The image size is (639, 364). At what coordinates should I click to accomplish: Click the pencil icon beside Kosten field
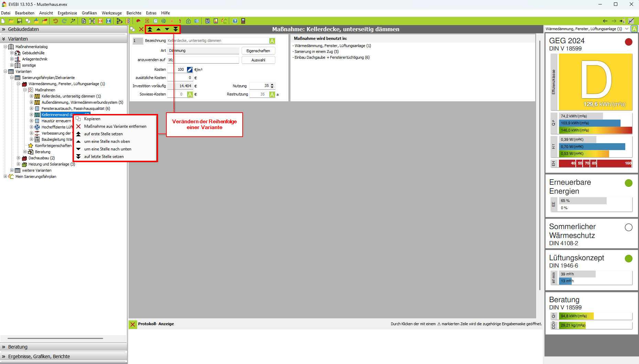click(190, 69)
